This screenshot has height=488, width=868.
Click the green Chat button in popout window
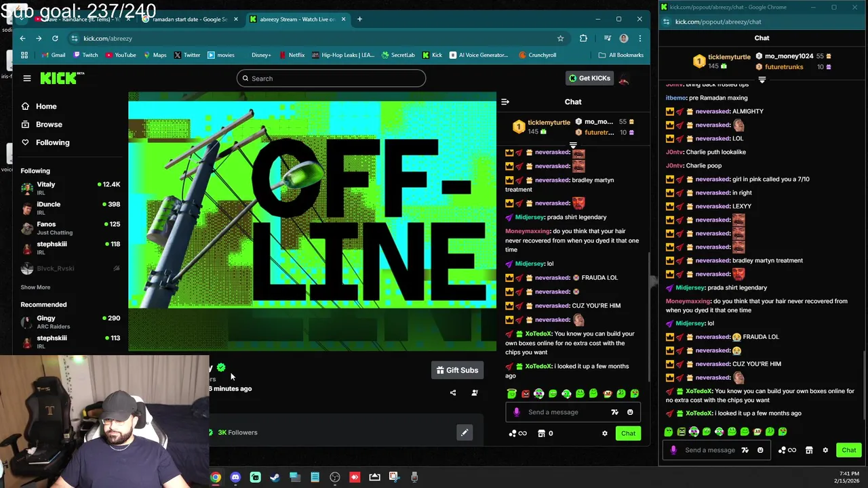849,450
